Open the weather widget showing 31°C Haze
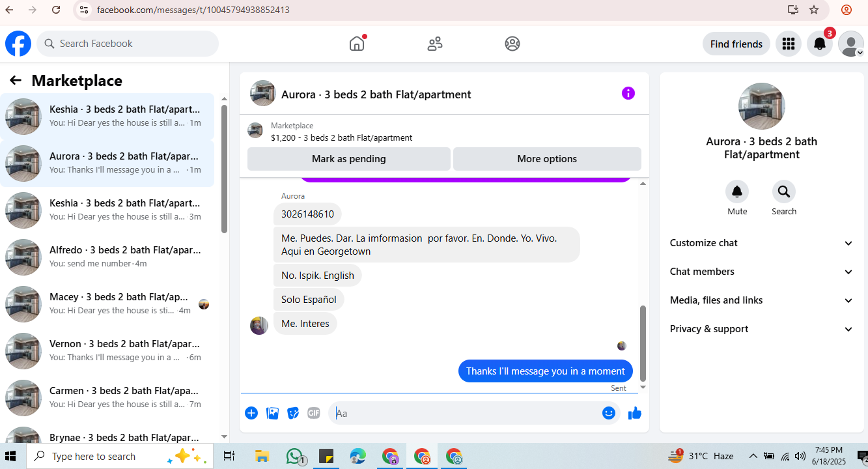 701,456
